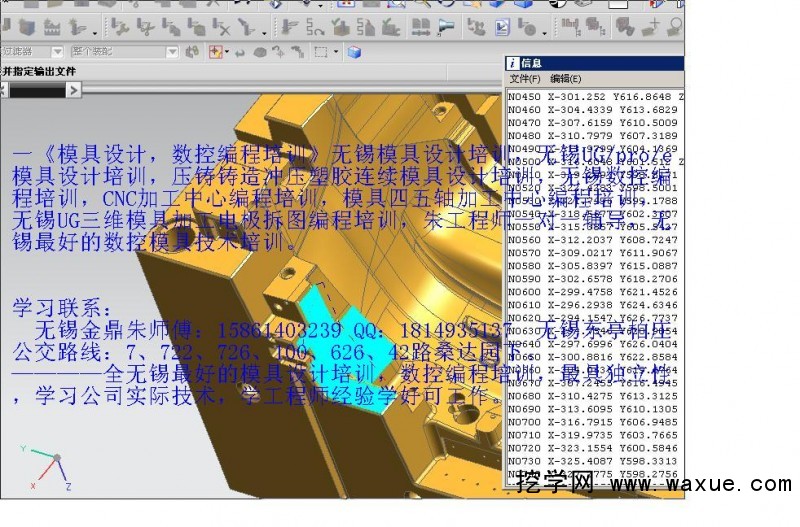Click the icon with crosshair plus sign
The width and height of the screenshot is (800, 527).
coord(651,27)
